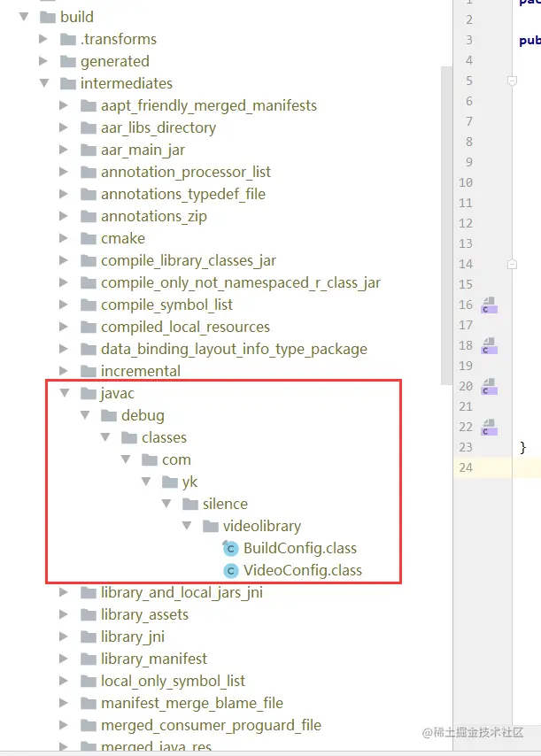Click the project tree vertical scrollbar
The height and width of the screenshot is (756, 541).
446,226
